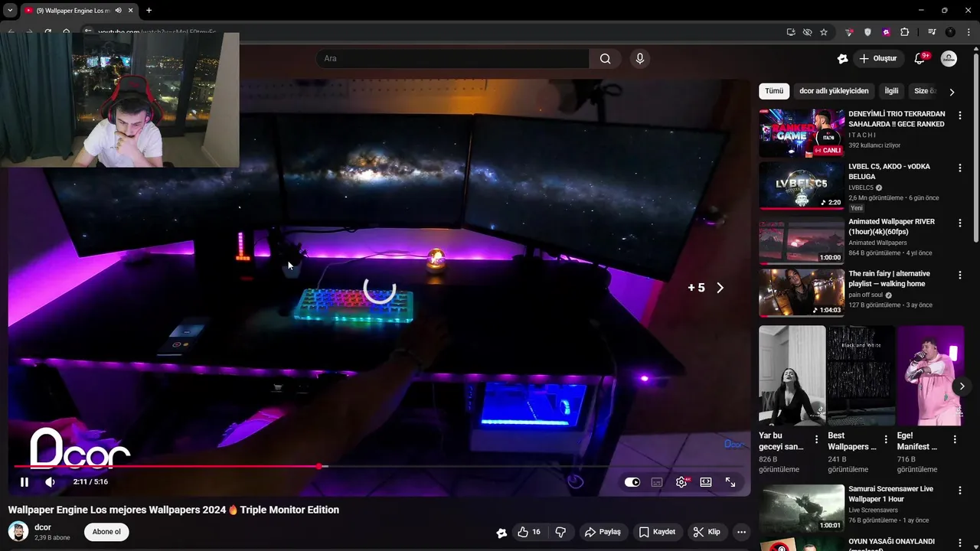Click the +5 next chevron on the video
Viewport: 980px width, 551px height.
coord(720,288)
